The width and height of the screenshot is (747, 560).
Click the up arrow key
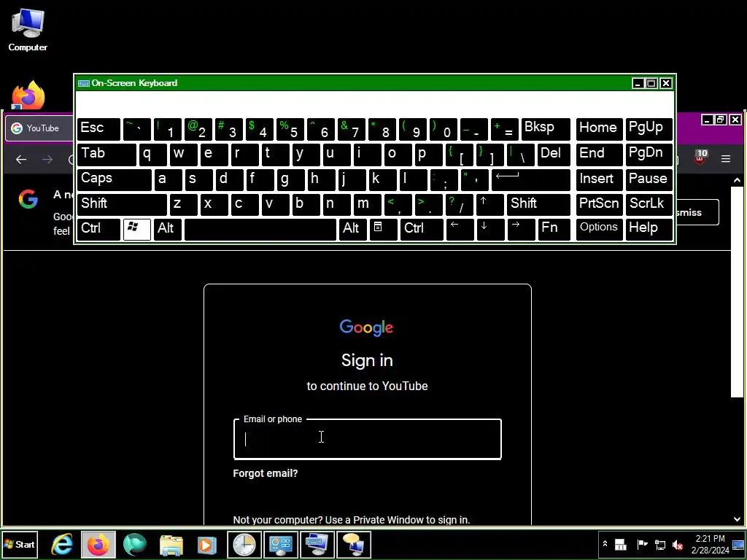coord(489,204)
